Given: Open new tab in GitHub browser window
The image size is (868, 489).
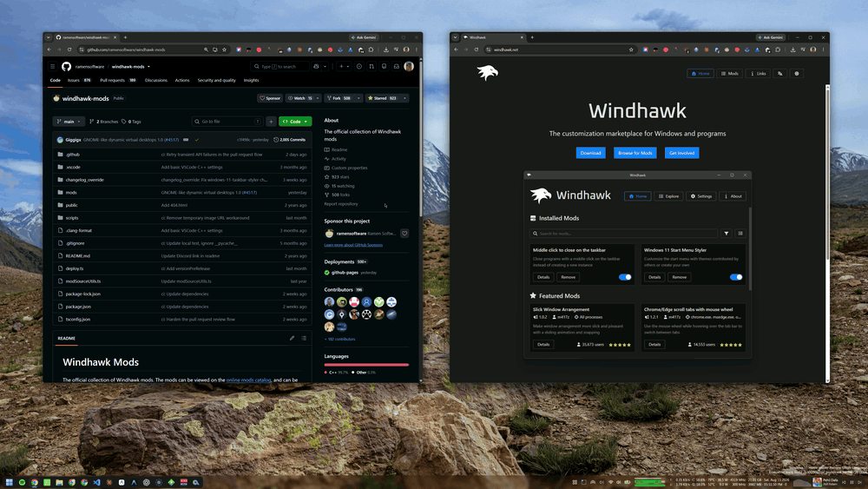Looking at the screenshot, I should tap(125, 37).
